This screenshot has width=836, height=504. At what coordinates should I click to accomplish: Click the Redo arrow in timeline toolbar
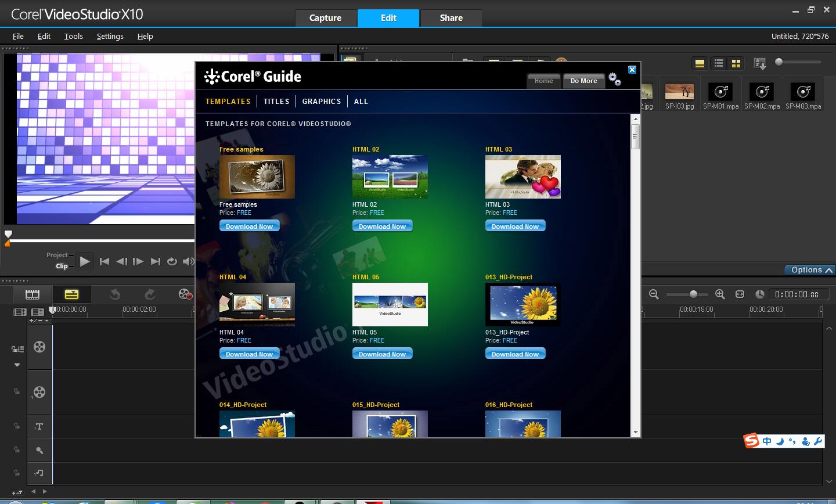tap(150, 294)
